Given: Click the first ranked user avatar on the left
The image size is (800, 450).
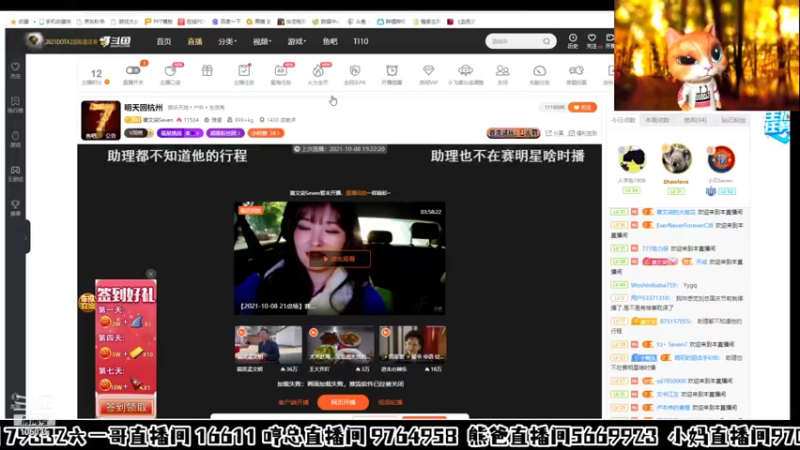Looking at the screenshot, I should 632,159.
